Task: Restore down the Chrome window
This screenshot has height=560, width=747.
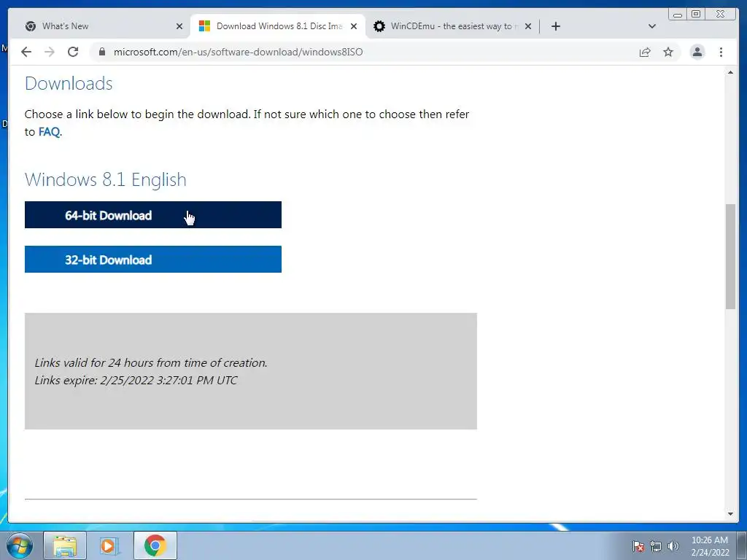Action: [x=696, y=15]
